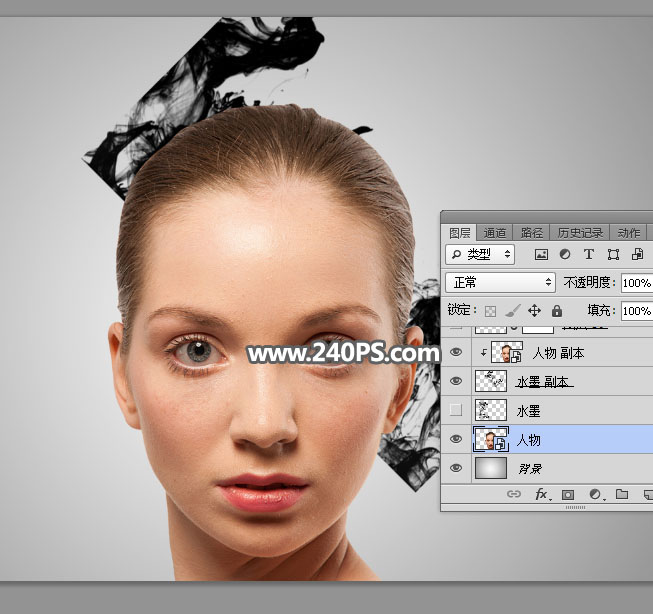Select the layer named 背景
The width and height of the screenshot is (653, 614).
coord(530,469)
